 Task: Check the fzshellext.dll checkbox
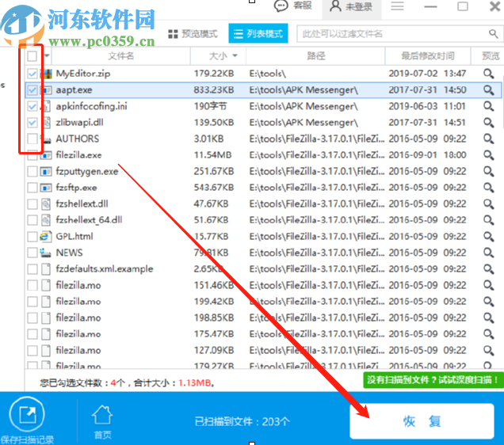click(32, 203)
